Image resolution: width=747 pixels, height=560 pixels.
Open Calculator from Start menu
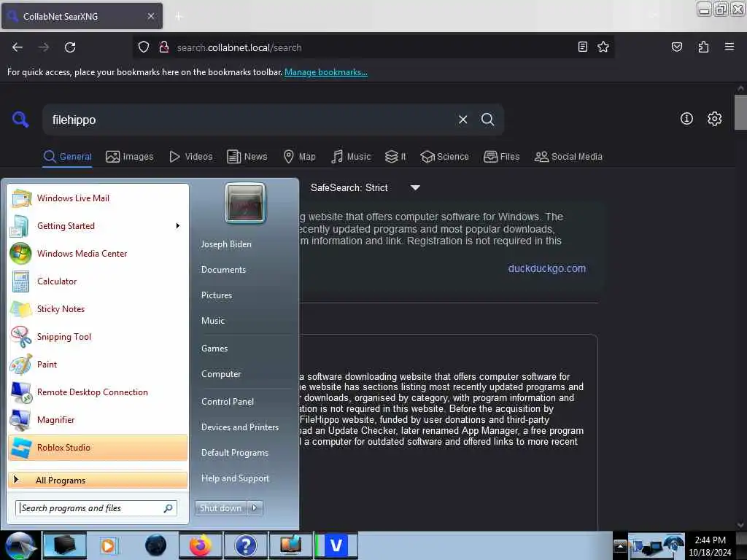click(98, 281)
